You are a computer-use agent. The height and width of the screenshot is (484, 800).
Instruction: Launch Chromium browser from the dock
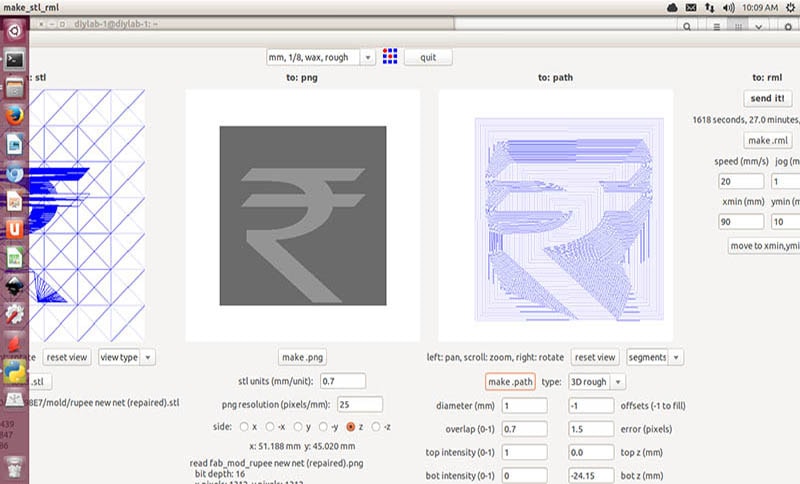tap(14, 173)
